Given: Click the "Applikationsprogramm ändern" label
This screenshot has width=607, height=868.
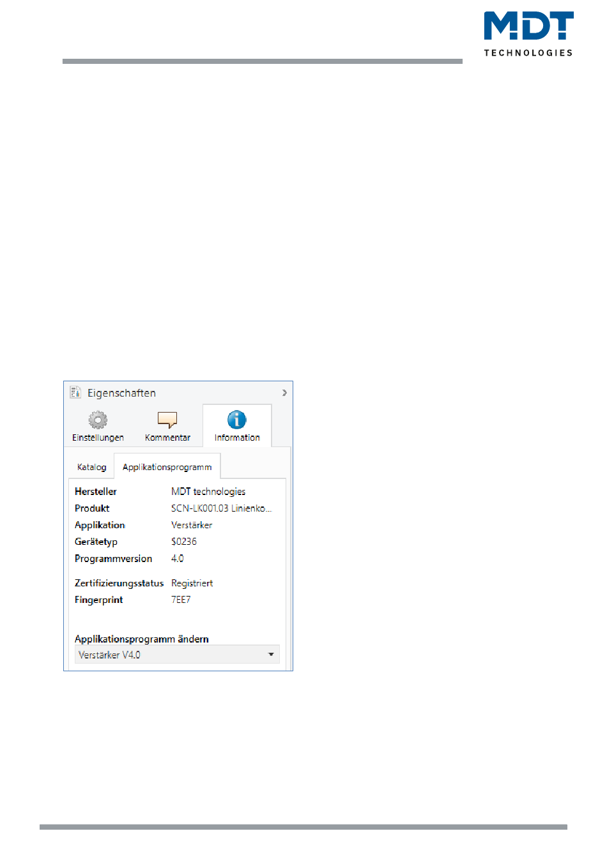Looking at the screenshot, I should click(x=142, y=639).
